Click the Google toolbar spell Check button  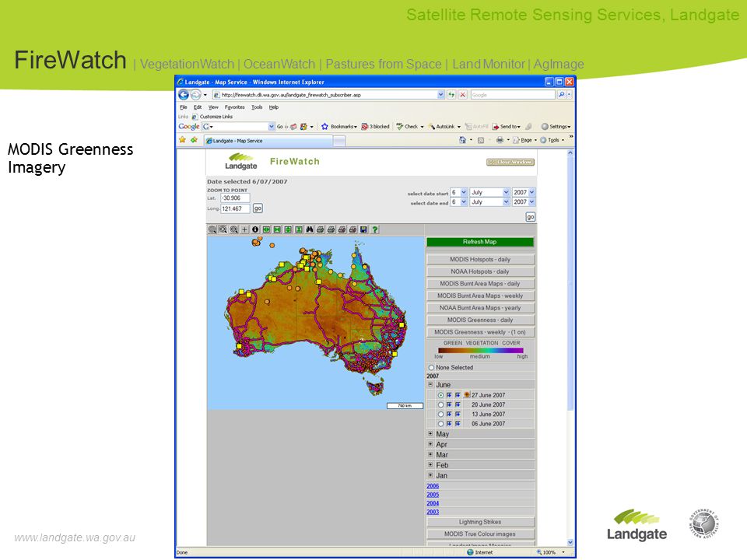(407, 127)
